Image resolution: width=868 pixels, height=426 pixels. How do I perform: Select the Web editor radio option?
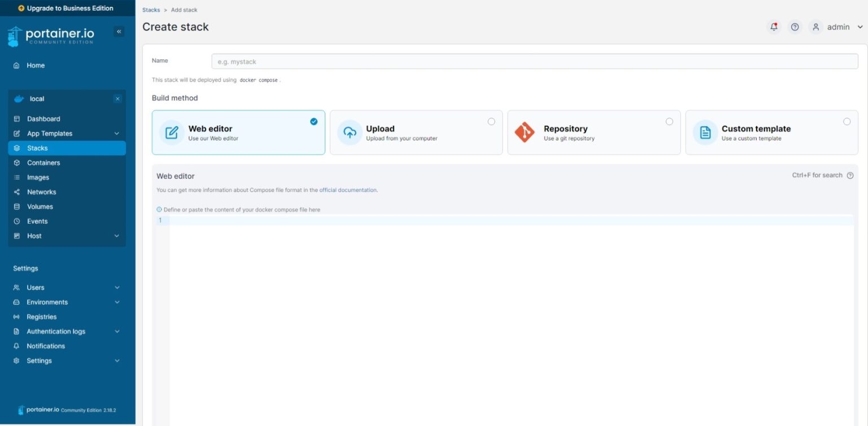point(314,121)
